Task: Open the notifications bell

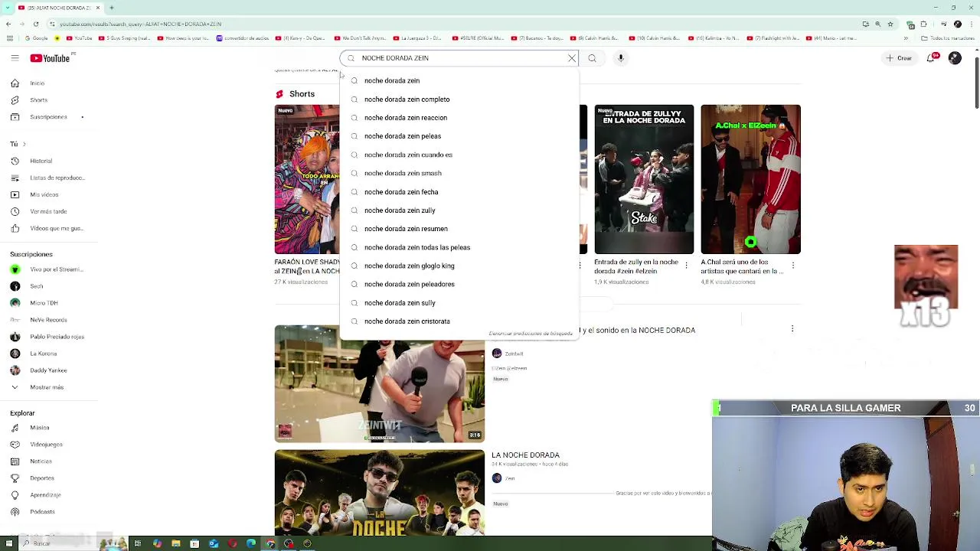Action: [933, 58]
